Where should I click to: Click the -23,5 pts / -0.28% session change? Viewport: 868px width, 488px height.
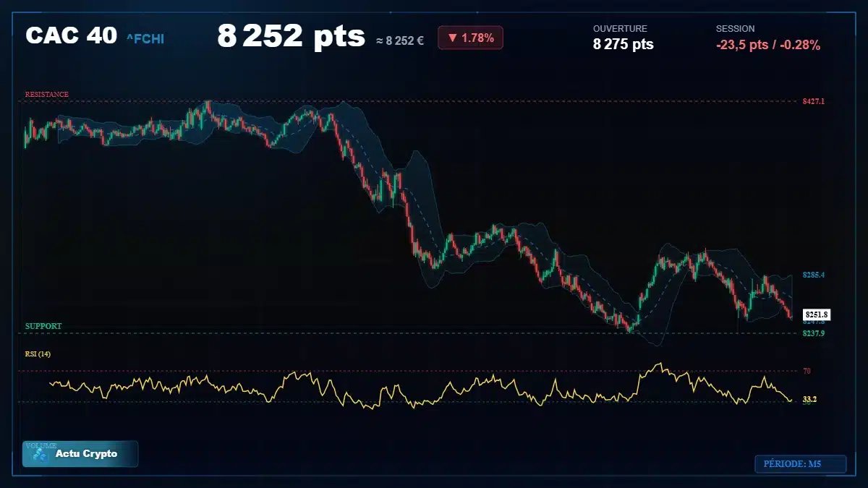point(768,45)
